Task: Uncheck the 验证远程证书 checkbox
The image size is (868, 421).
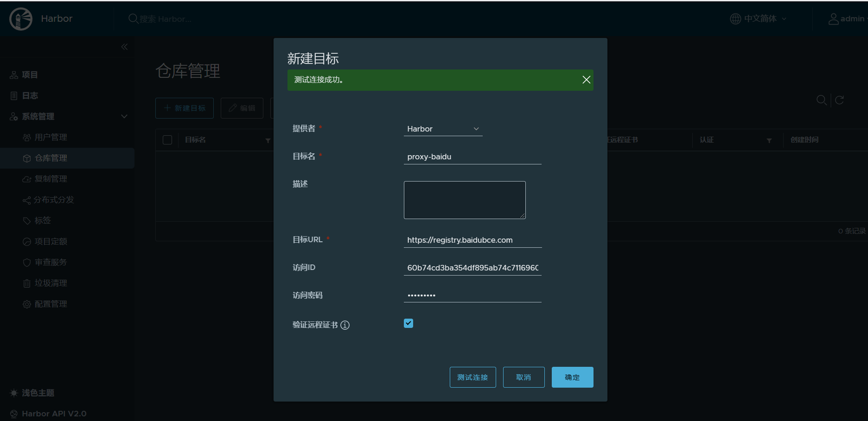Action: tap(408, 323)
